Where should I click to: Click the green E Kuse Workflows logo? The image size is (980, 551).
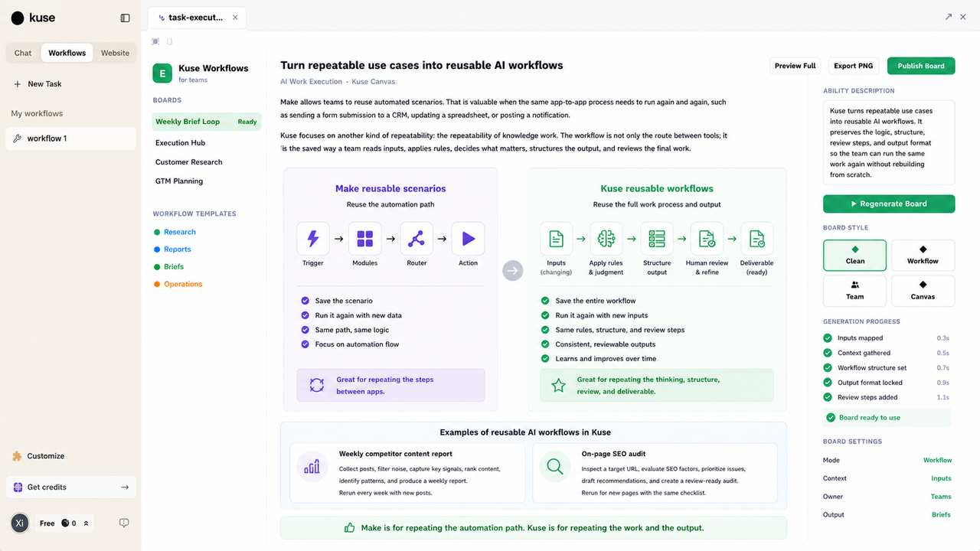click(162, 73)
